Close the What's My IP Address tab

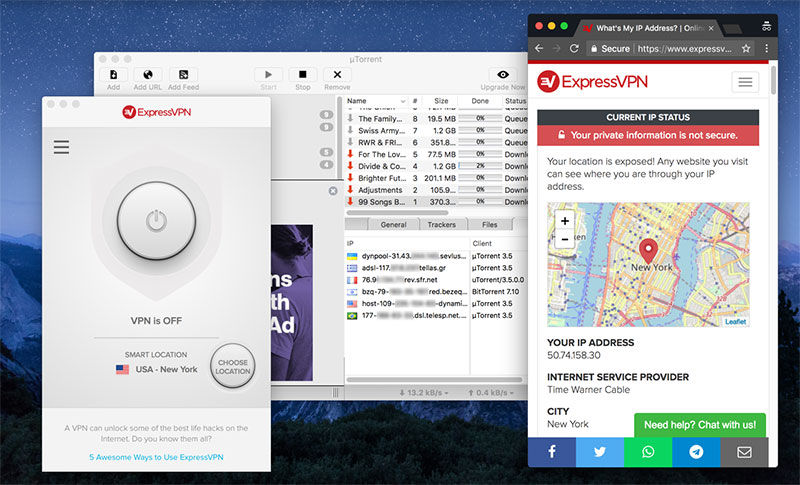[x=711, y=28]
